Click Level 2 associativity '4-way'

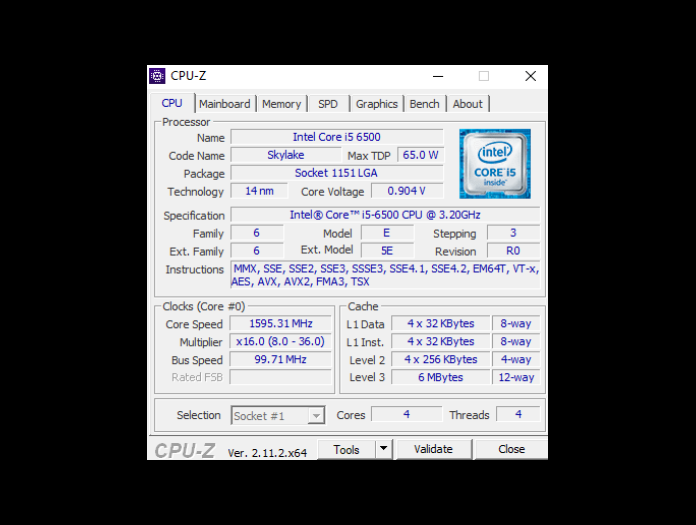(516, 359)
